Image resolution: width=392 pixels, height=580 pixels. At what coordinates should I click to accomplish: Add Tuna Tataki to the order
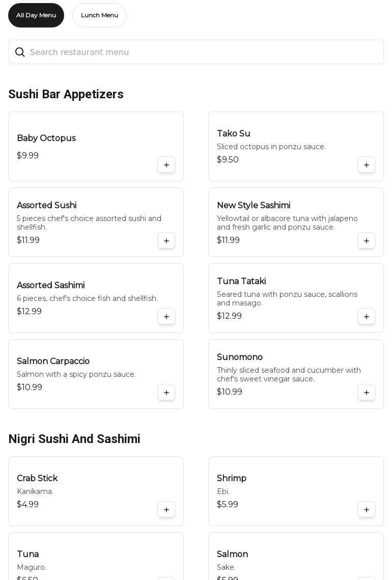[x=367, y=317]
